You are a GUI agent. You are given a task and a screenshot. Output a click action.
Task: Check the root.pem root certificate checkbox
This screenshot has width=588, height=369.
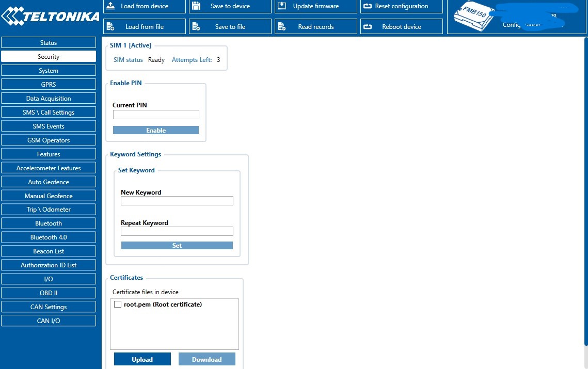(x=118, y=304)
